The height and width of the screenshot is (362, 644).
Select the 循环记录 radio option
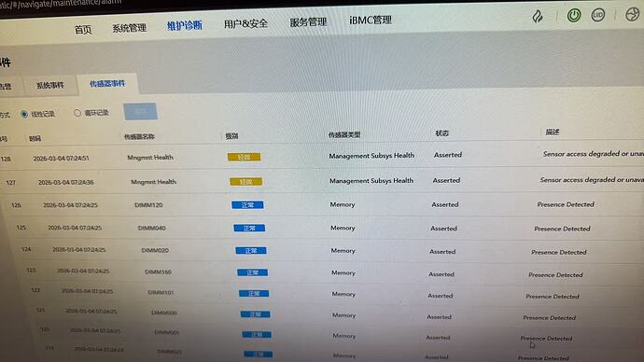click(77, 113)
